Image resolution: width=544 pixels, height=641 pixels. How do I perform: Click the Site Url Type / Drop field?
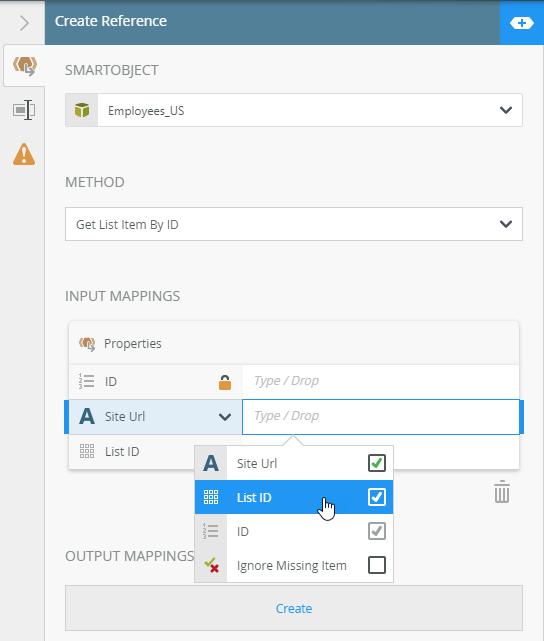tap(381, 417)
